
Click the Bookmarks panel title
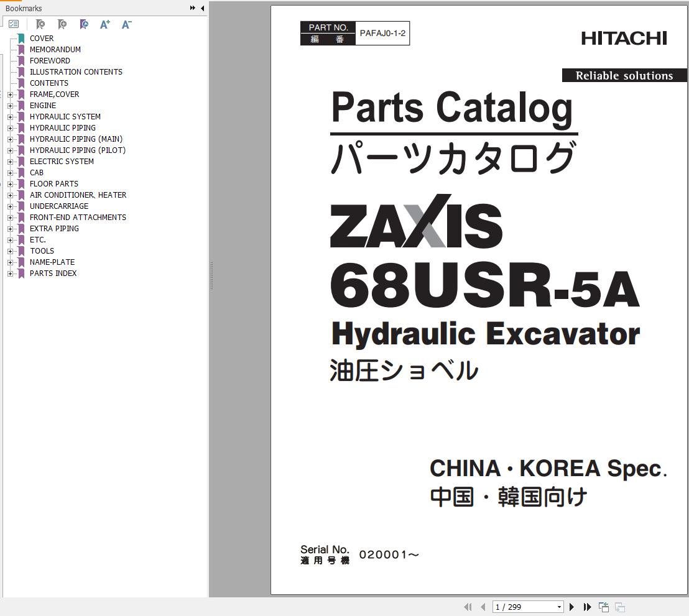coord(23,8)
